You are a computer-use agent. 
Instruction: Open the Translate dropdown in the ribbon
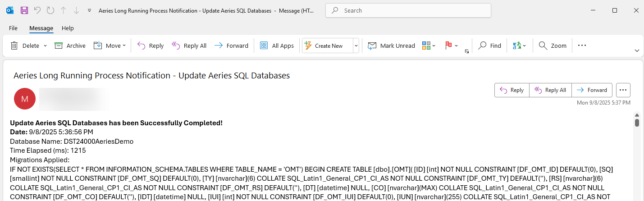520,46
